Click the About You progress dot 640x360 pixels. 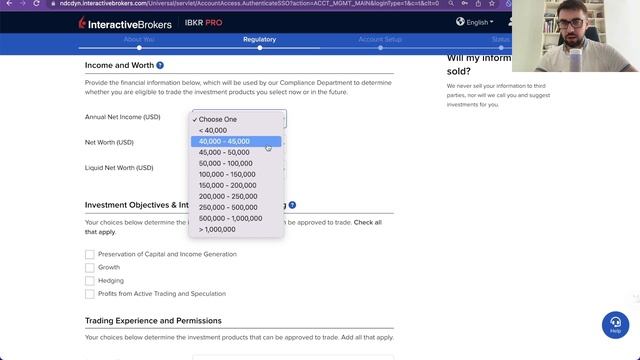tap(139, 48)
